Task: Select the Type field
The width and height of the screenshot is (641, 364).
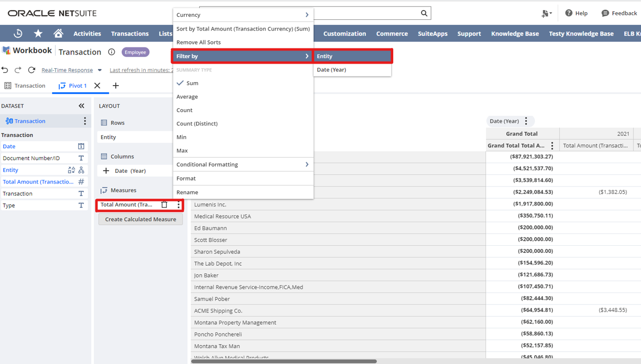Action: click(x=44, y=205)
